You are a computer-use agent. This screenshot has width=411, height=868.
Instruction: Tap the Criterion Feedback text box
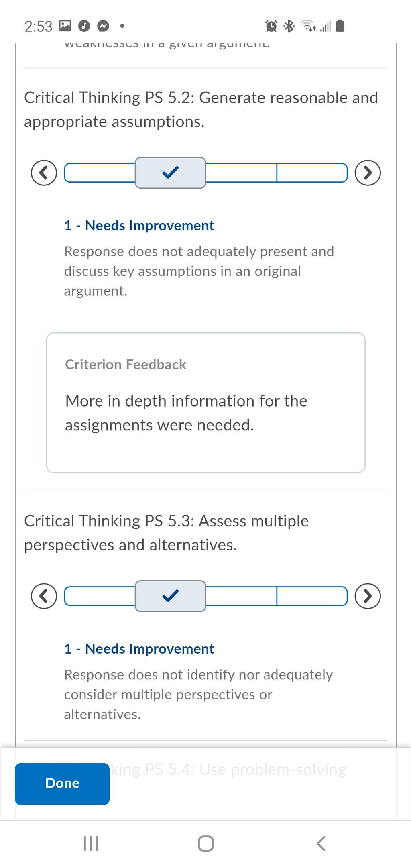click(x=206, y=403)
